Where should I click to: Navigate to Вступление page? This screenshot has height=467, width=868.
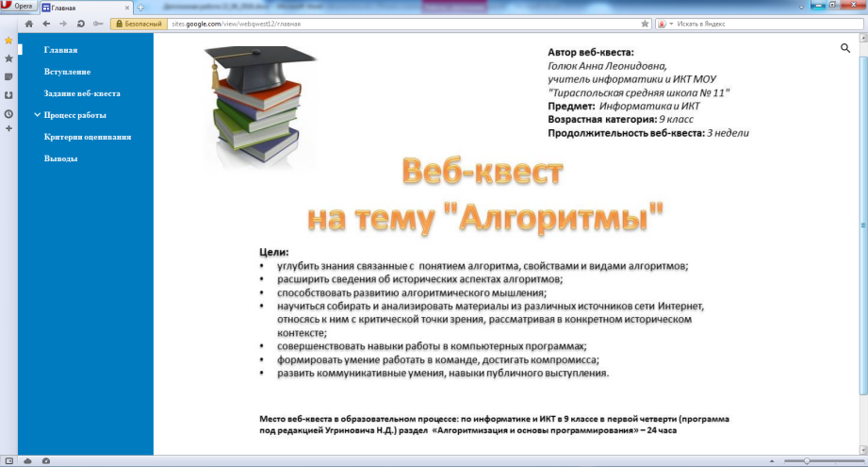pyautogui.click(x=67, y=72)
